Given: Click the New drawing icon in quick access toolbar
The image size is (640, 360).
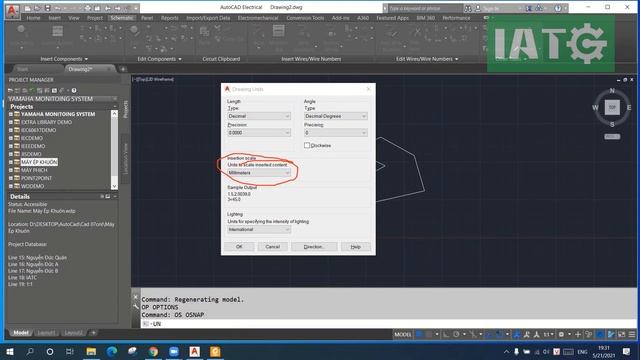Looking at the screenshot, I should coord(27,8).
